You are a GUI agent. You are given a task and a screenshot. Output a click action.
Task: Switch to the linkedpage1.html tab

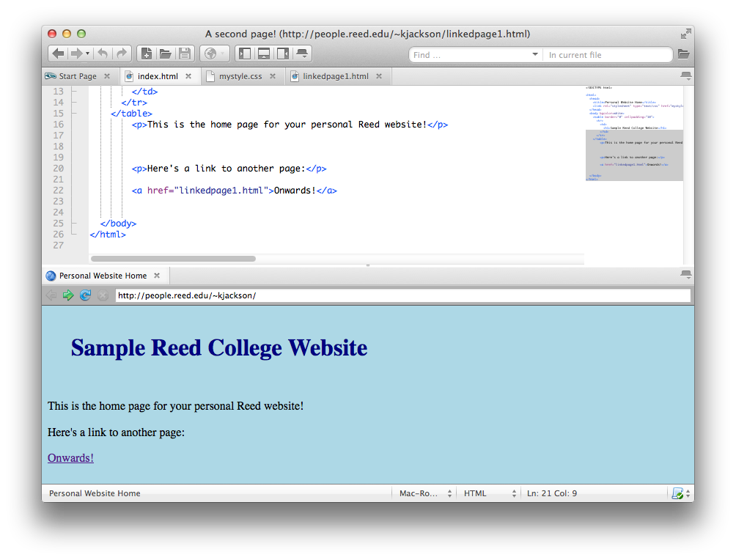pos(335,76)
